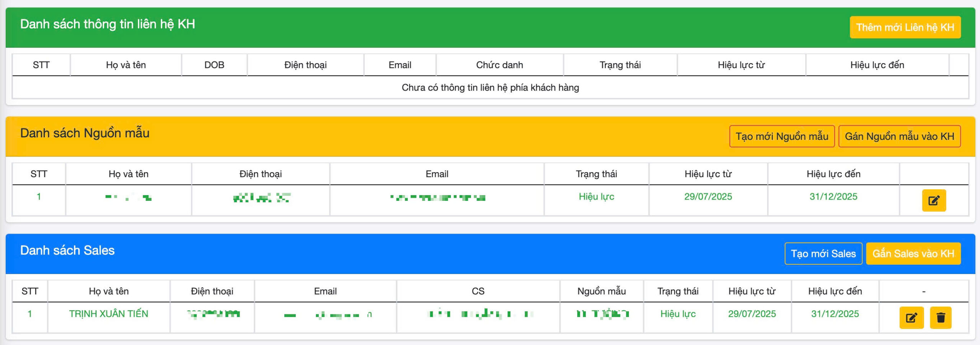Select TRỊNH XUÂN TIẾN name in Sales list
Viewport: 980px width, 345px height.
coord(108,314)
